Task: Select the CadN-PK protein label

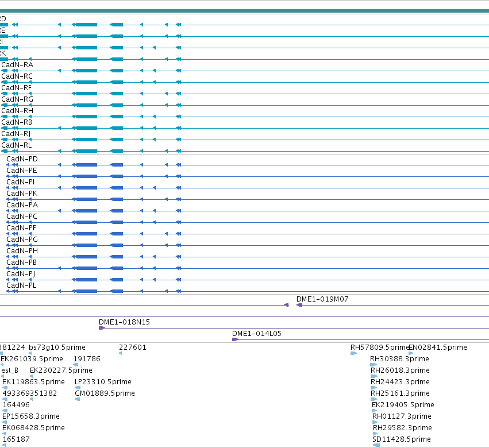Action: [22, 194]
